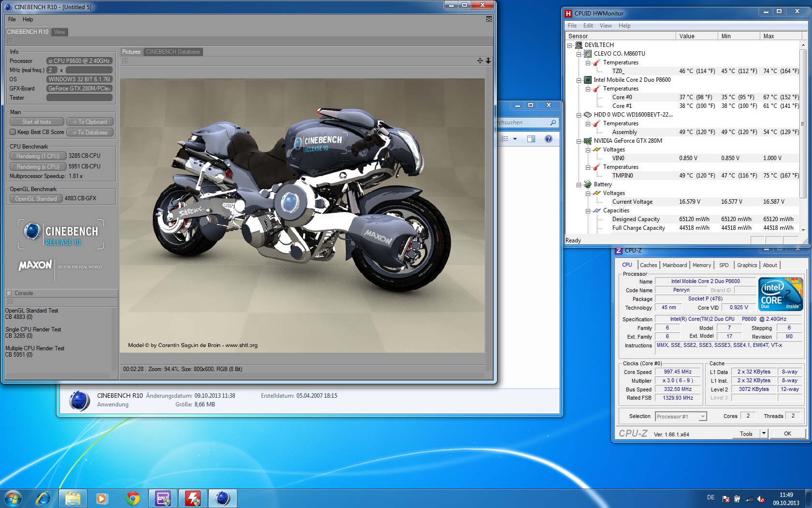Open the Explorer view options dropdown arrow
The height and width of the screenshot is (508, 812).
(x=515, y=139)
